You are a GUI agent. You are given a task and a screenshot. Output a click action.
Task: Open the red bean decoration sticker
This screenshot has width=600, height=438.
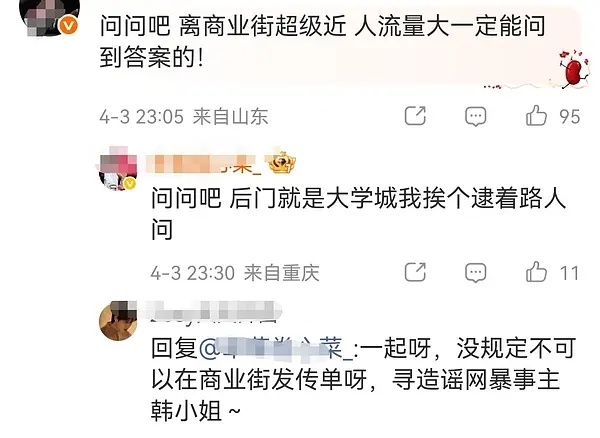pos(572,69)
